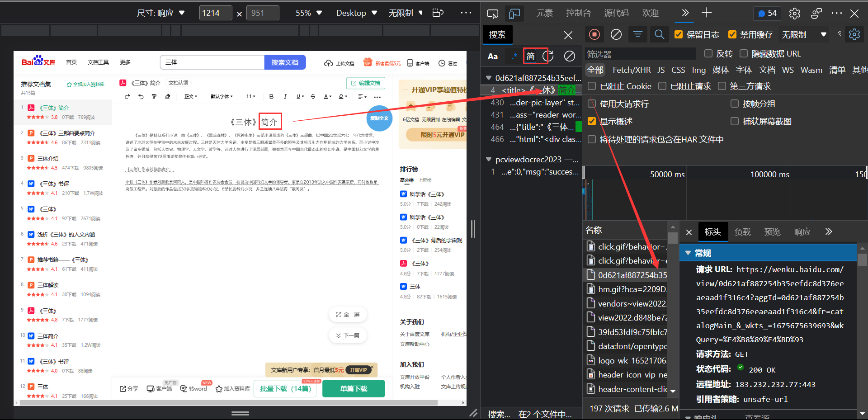
Task: Open text color picker A in editor toolbar
Action: [x=328, y=96]
